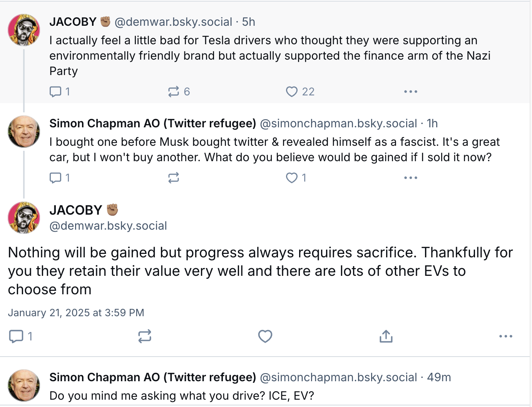Reply to JACOBY's top Tesla post
The width and height of the screenshot is (532, 407).
click(56, 92)
